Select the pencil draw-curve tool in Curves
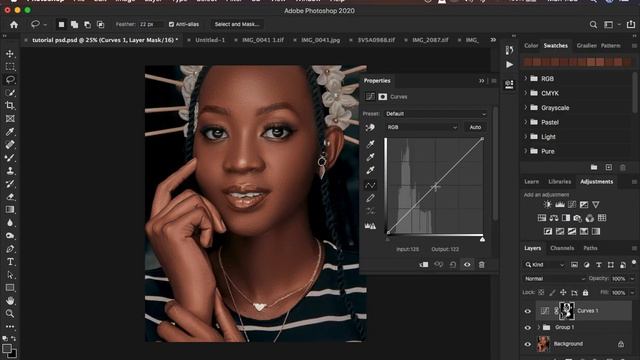640x360 pixels. (x=370, y=198)
